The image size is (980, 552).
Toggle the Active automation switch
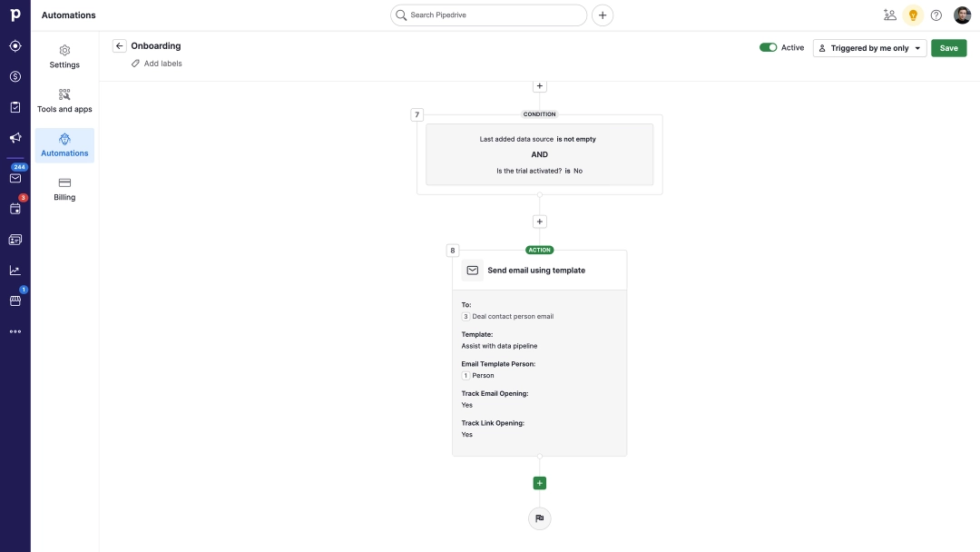(768, 48)
